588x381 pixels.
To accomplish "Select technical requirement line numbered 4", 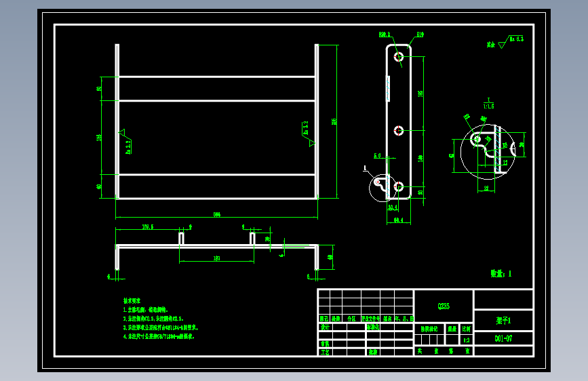I will tap(159, 337).
